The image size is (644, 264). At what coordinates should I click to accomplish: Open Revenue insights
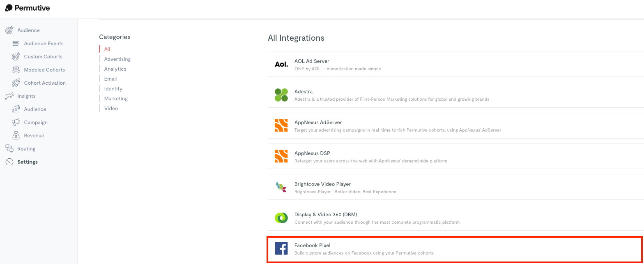(x=34, y=136)
